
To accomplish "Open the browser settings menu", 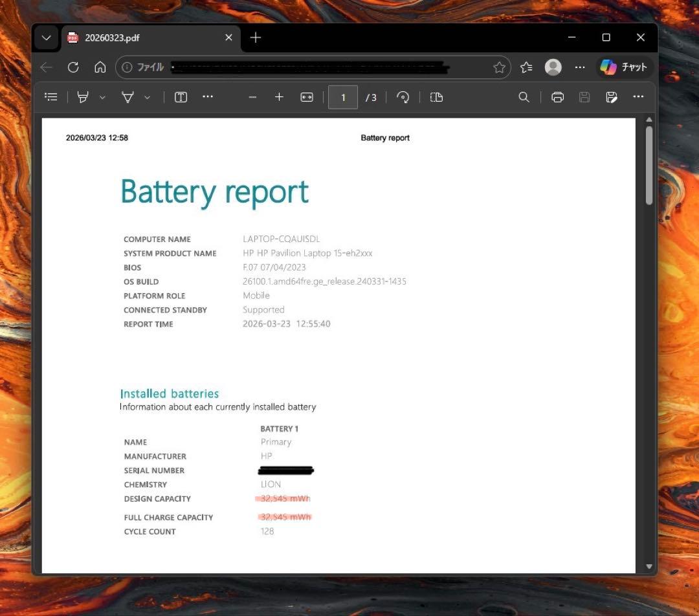I will coord(580,67).
